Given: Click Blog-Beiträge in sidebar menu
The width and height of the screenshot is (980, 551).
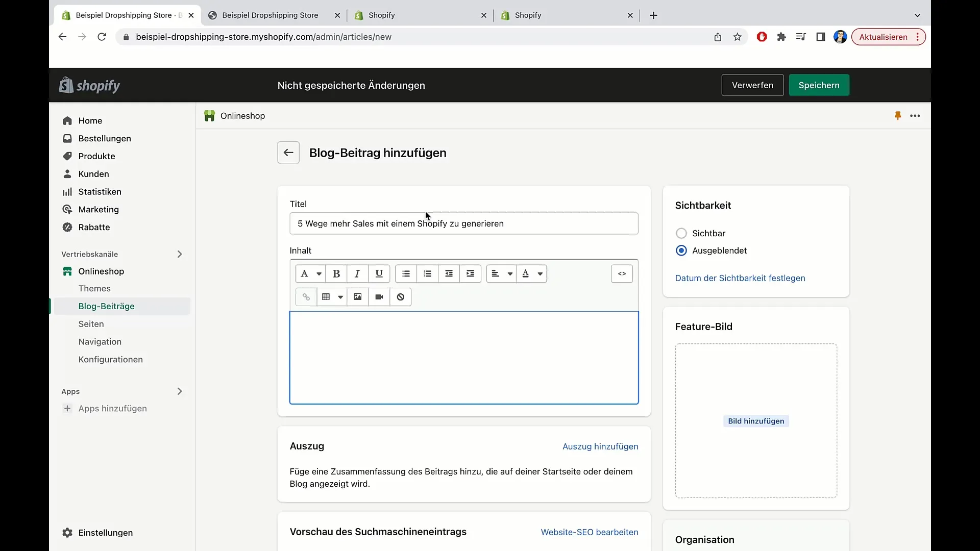Looking at the screenshot, I should coord(106,306).
